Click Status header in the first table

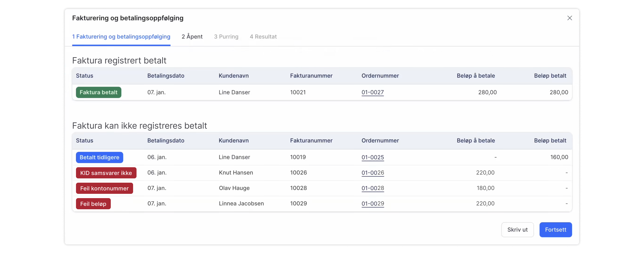pos(85,76)
